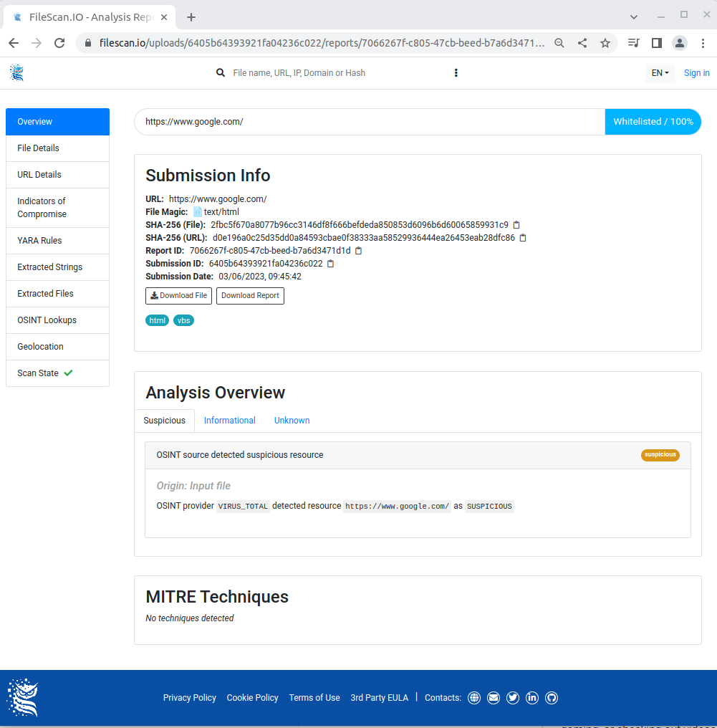Open the Cookie Policy link

(252, 698)
